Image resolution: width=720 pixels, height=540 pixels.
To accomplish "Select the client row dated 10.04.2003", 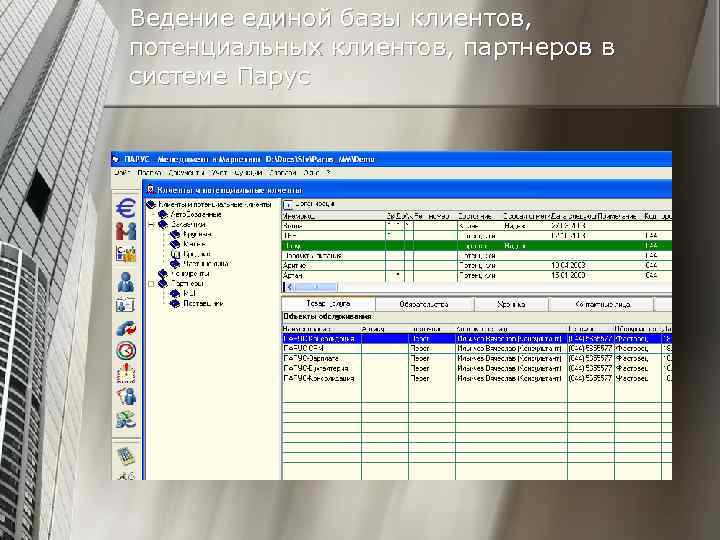I will coord(477,265).
